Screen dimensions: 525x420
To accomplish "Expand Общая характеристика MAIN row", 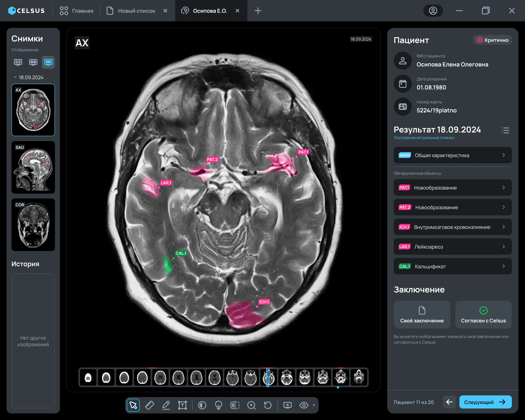I will (452, 155).
